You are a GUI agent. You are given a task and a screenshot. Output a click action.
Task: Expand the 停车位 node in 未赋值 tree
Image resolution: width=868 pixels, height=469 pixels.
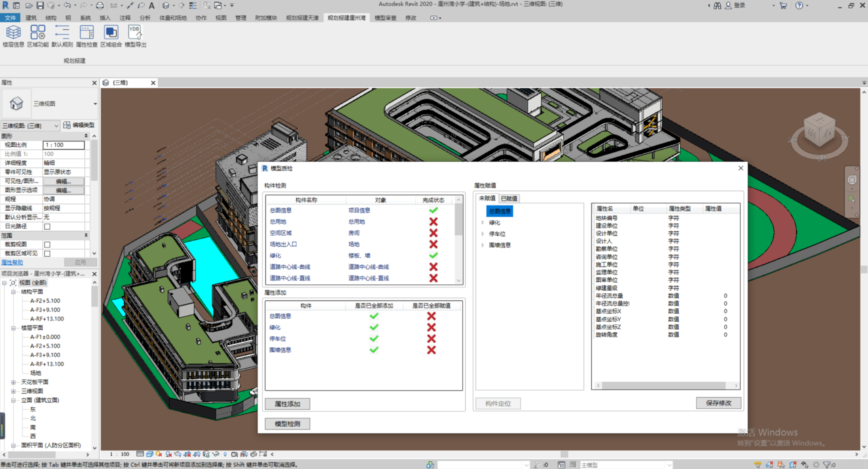pos(482,234)
